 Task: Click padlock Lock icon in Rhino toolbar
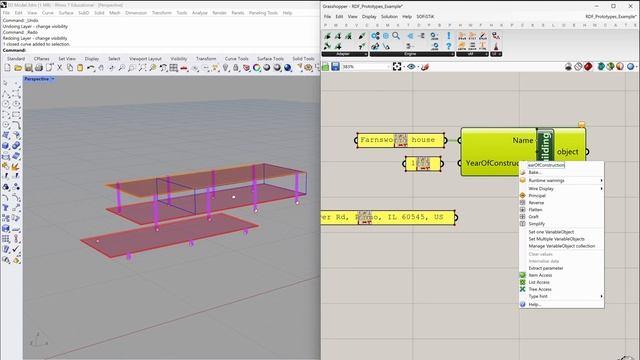236,68
